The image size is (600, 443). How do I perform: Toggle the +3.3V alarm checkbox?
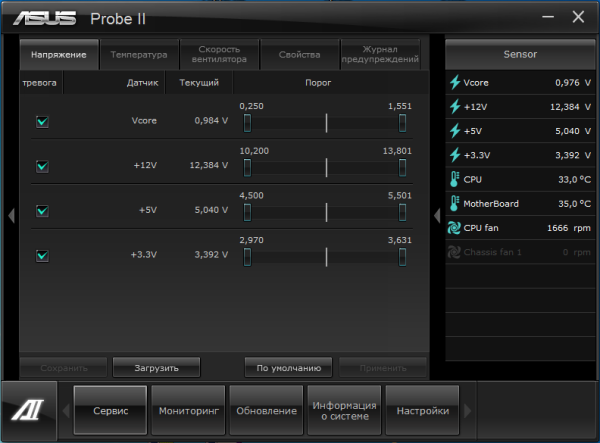click(x=42, y=256)
